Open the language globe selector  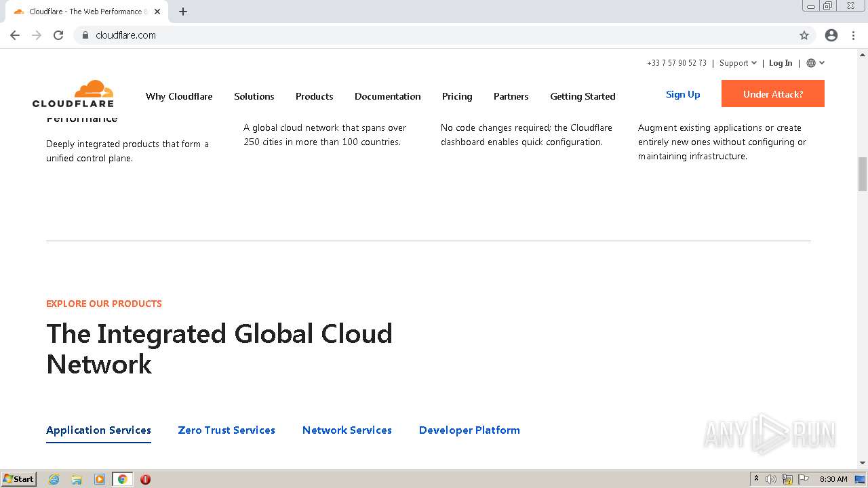pyautogui.click(x=815, y=63)
